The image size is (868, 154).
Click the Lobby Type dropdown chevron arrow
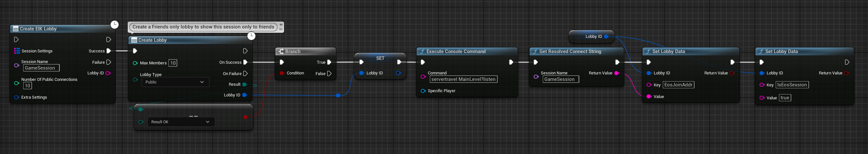click(x=202, y=82)
